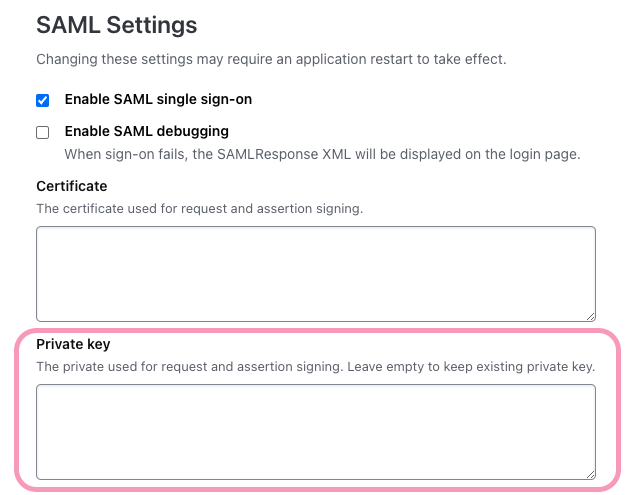Click the "Leave empty to keep existing" sentence
This screenshot has height=495, width=640.
pos(470,367)
